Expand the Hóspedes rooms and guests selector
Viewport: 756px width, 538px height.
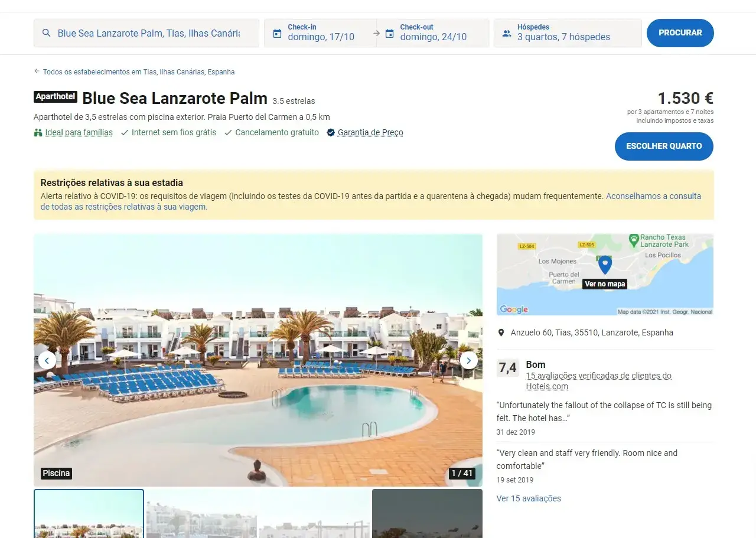tap(568, 32)
